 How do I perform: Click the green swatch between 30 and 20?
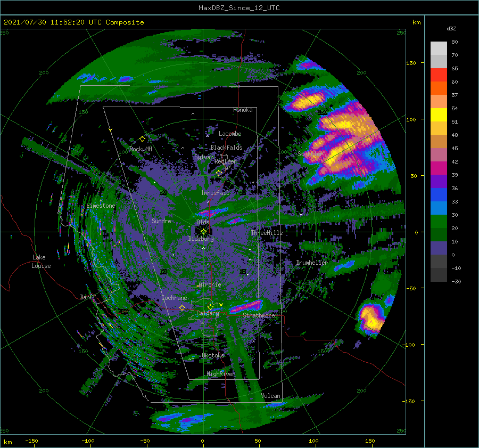click(x=439, y=222)
